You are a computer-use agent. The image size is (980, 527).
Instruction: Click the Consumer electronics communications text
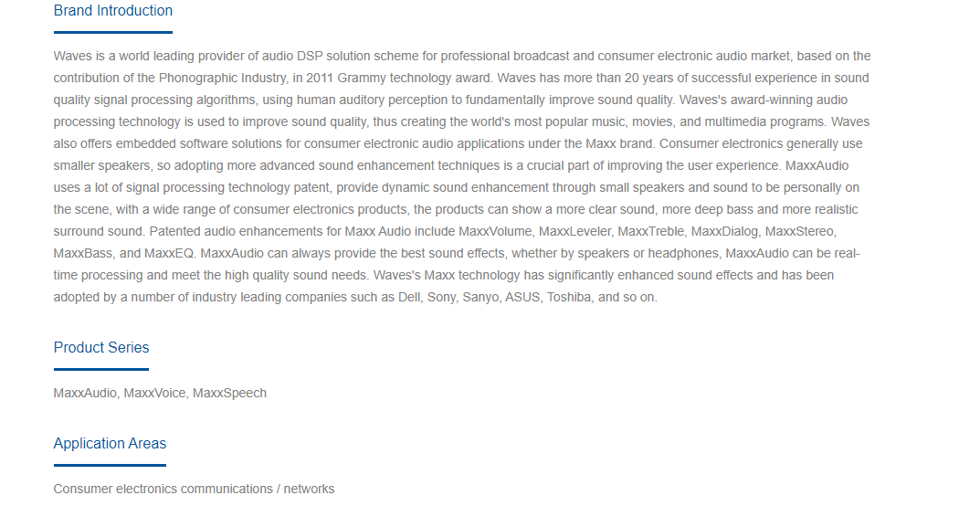pos(163,489)
